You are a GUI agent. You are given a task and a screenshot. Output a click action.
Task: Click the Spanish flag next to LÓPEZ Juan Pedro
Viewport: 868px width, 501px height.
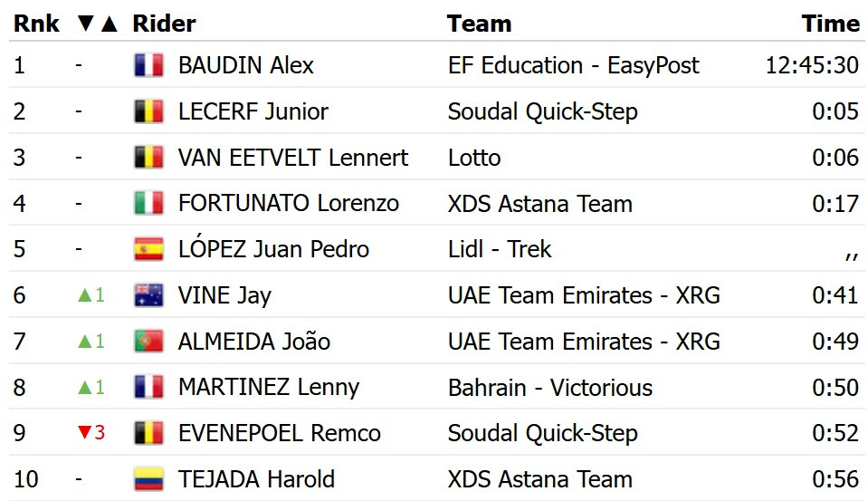coord(148,249)
